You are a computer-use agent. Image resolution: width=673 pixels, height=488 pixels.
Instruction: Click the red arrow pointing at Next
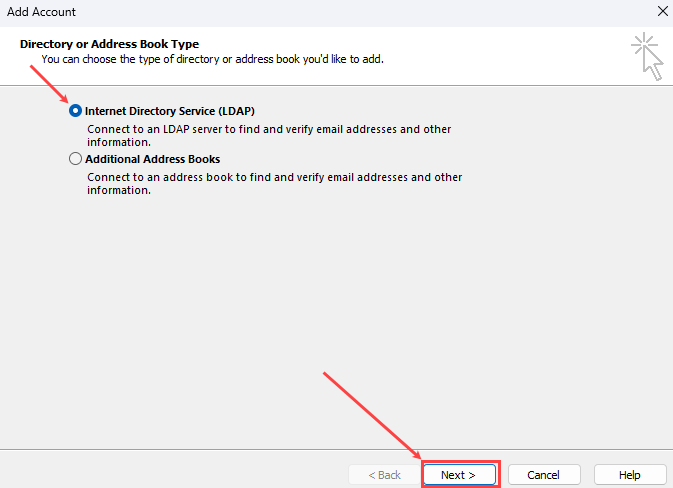click(370, 414)
